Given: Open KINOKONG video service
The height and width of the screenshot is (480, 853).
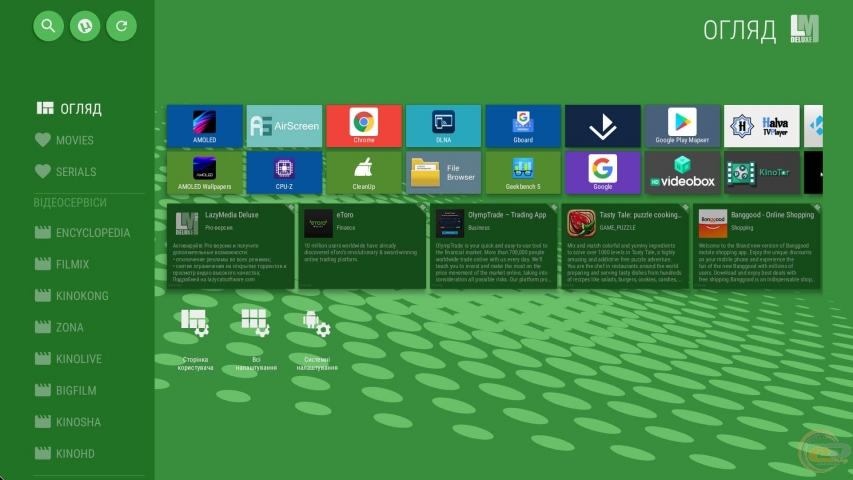Looking at the screenshot, I should [71, 296].
